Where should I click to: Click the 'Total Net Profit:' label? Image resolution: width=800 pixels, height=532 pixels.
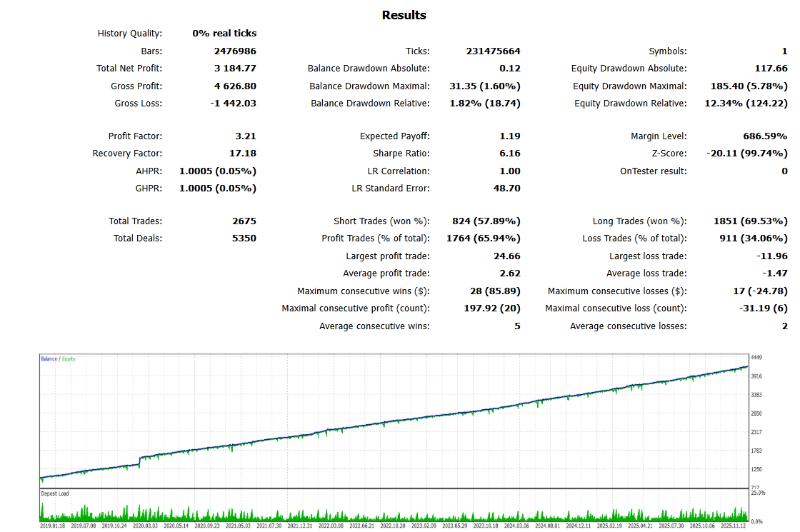tap(129, 69)
